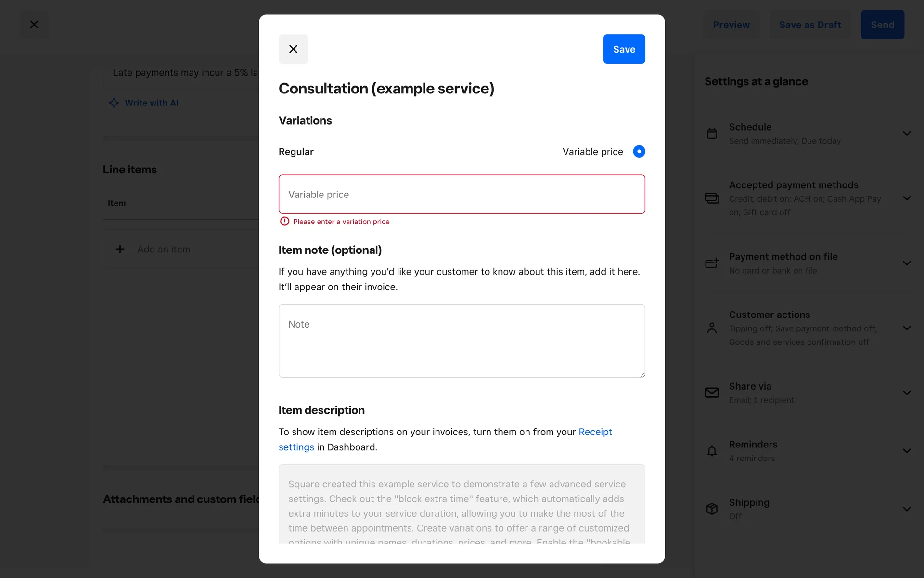Click the plus icon beside Add an item

click(x=120, y=249)
